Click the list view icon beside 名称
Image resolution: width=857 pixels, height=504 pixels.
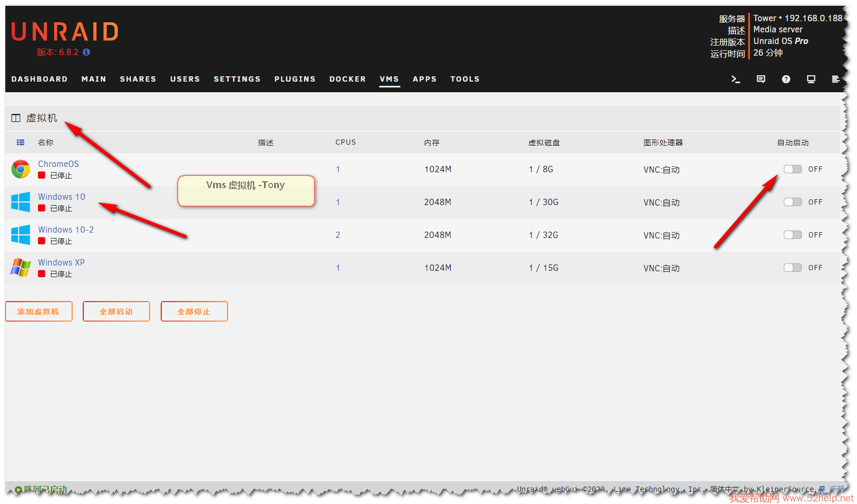click(x=21, y=143)
